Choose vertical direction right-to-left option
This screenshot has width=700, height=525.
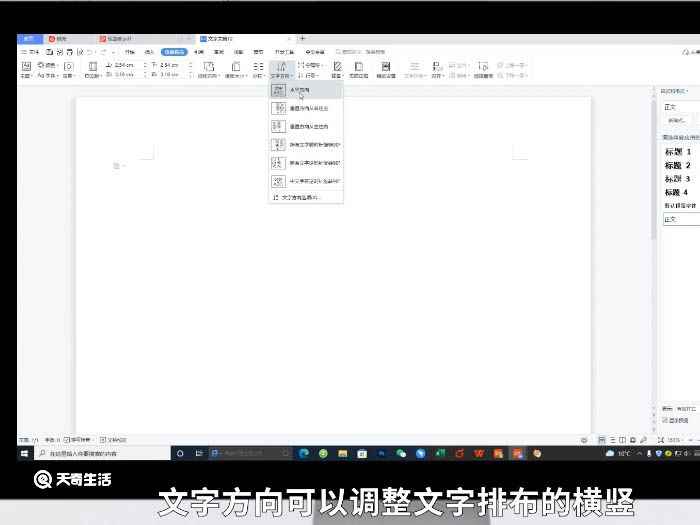coord(306,108)
